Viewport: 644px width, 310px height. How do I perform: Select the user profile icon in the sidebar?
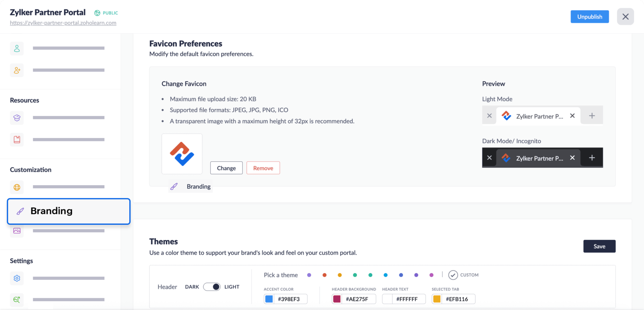click(17, 48)
